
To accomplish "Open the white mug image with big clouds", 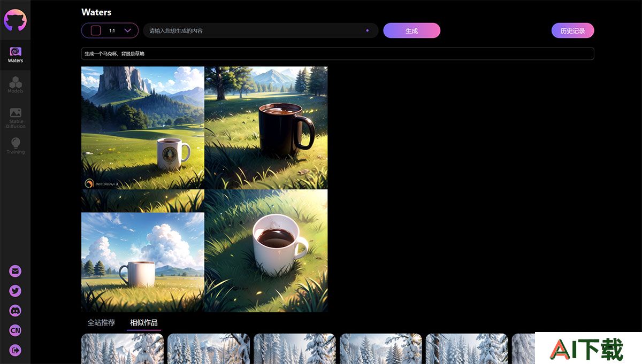I will pyautogui.click(x=143, y=251).
